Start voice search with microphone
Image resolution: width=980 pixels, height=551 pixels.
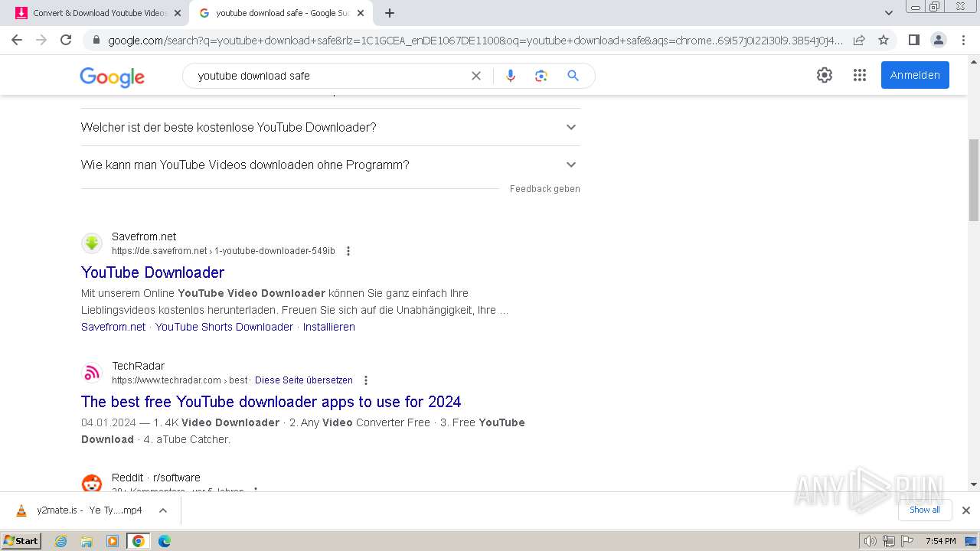pos(511,76)
